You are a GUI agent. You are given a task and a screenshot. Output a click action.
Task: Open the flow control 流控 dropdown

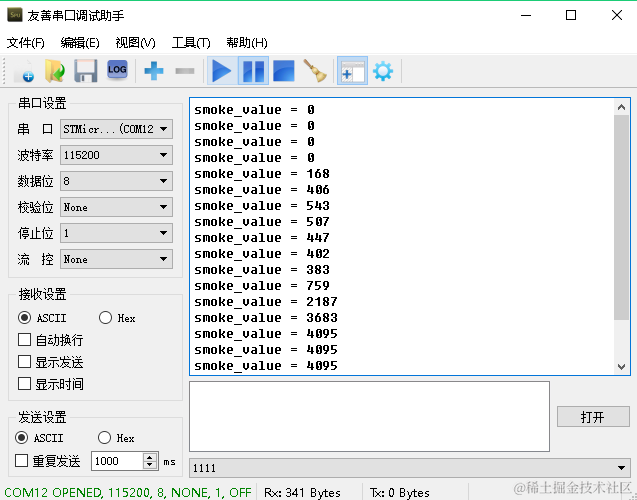(116, 259)
